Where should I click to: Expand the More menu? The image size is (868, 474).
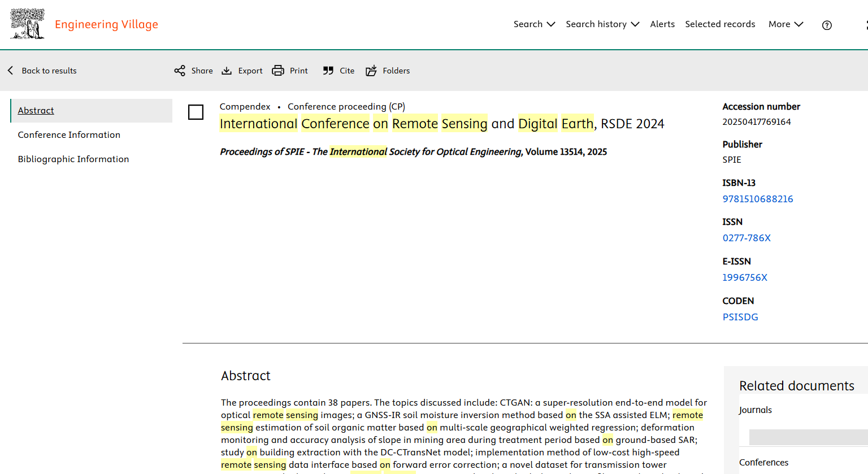point(785,24)
